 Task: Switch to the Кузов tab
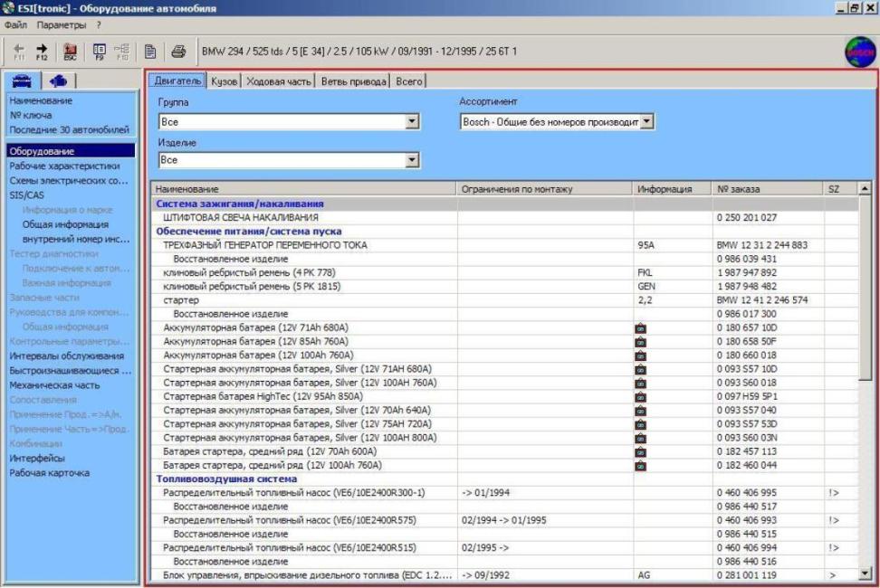pyautogui.click(x=224, y=81)
